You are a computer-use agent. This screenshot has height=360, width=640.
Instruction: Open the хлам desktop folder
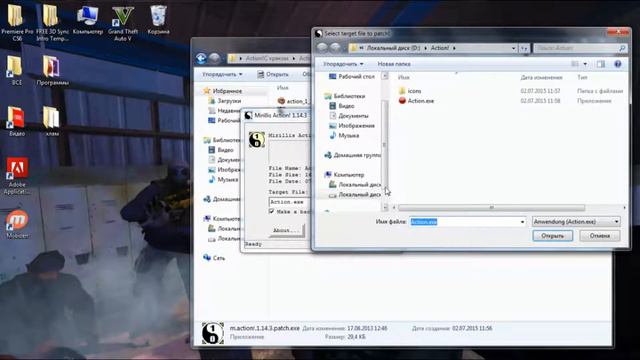click(51, 121)
